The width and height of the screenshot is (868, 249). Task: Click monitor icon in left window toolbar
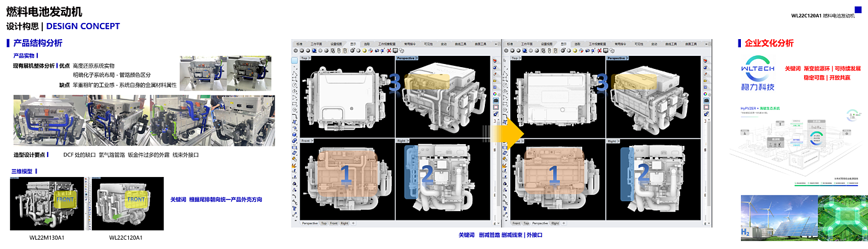click(395, 51)
